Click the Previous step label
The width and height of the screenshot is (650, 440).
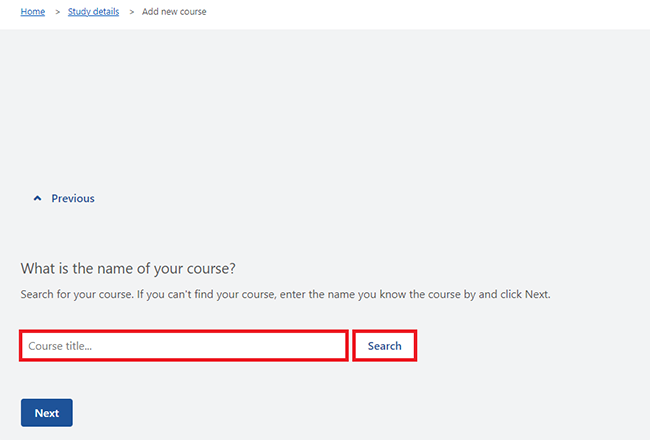(x=73, y=198)
